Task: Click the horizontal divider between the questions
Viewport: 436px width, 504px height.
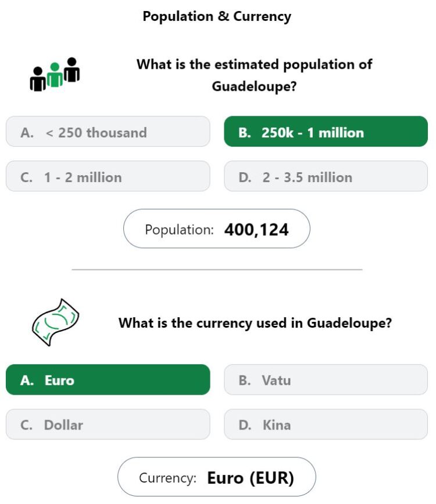Action: click(x=217, y=269)
